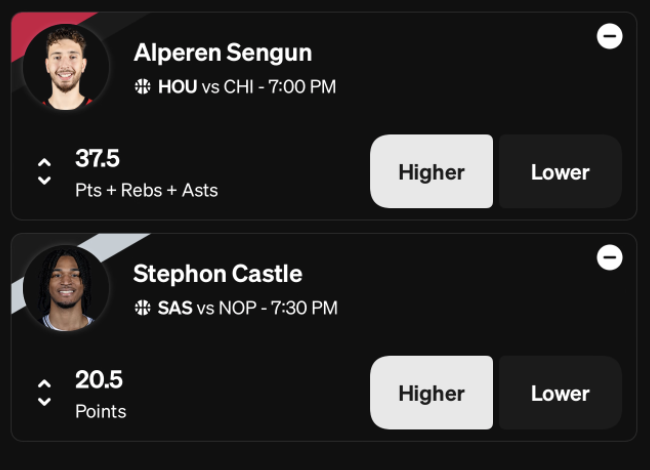Click Pts + Rebs + Asts stat label
The height and width of the screenshot is (470, 650).
click(146, 191)
